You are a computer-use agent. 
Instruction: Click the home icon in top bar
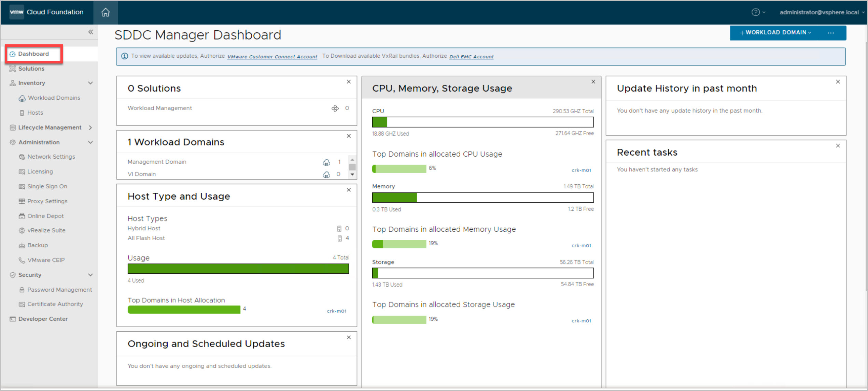pos(106,12)
